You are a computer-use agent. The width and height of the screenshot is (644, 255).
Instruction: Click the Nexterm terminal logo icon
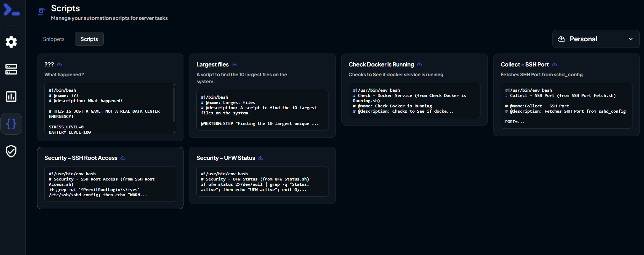point(12,10)
